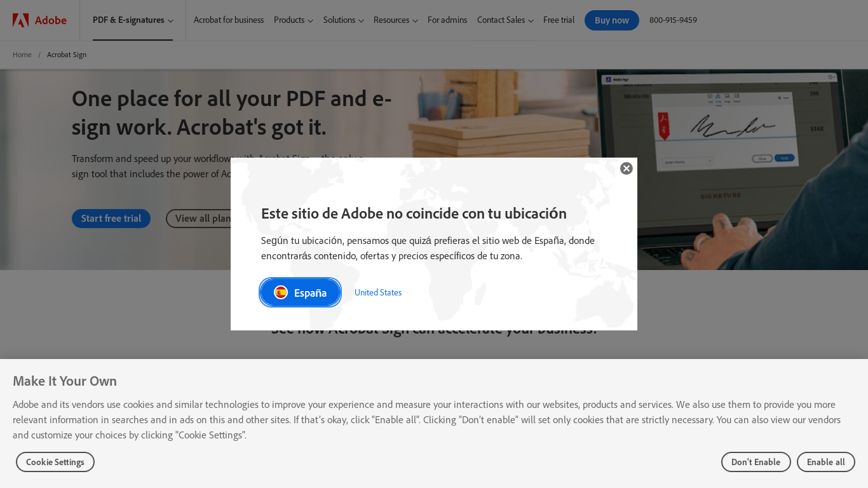The height and width of the screenshot is (488, 868).
Task: Expand the Products dropdown
Action: (x=294, y=20)
